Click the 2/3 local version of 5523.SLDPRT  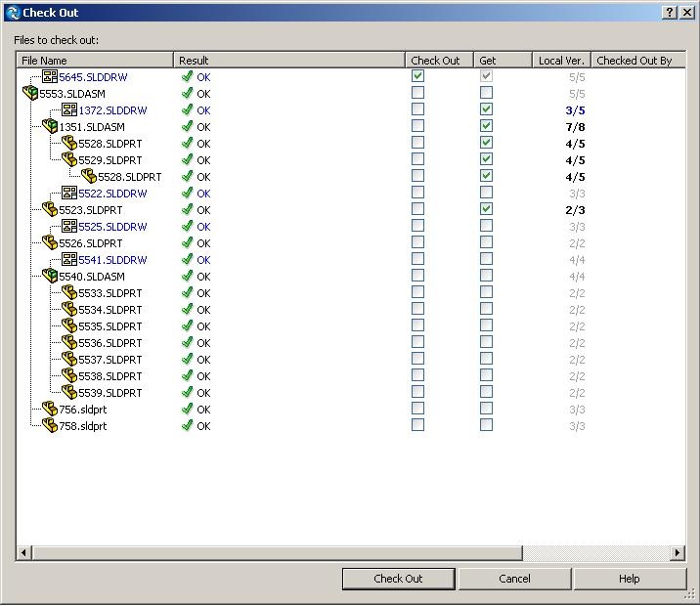point(575,210)
